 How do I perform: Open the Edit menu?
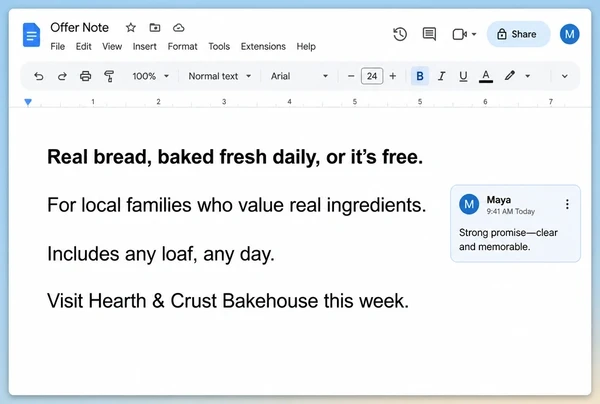point(83,46)
